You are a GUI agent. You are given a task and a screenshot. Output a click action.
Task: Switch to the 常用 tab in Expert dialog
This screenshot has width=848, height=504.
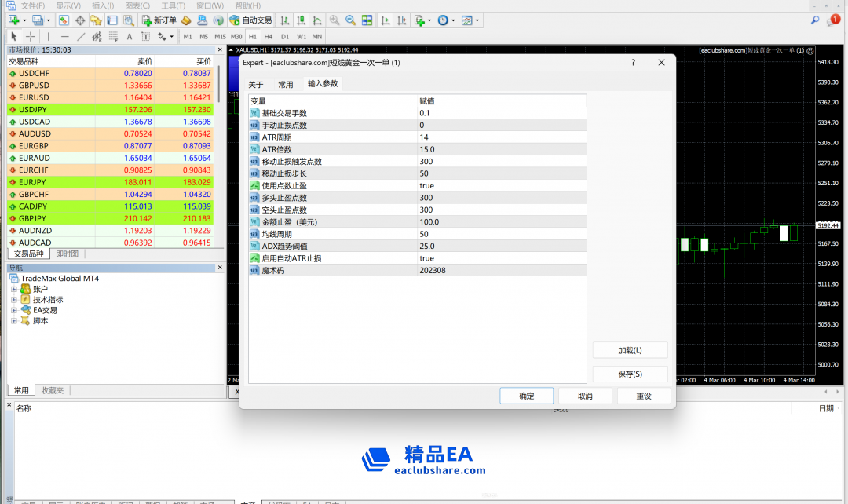click(x=285, y=84)
